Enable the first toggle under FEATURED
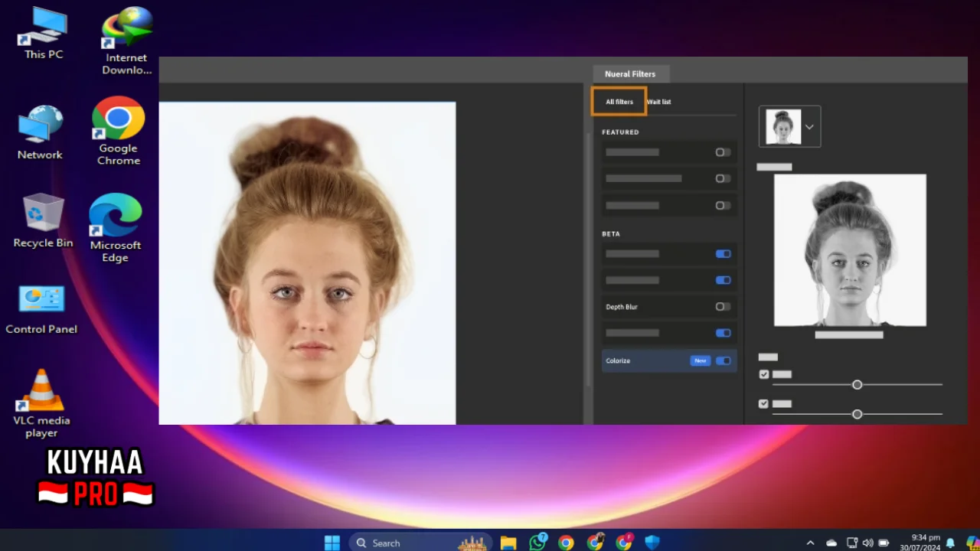This screenshot has height=551, width=980. point(723,152)
